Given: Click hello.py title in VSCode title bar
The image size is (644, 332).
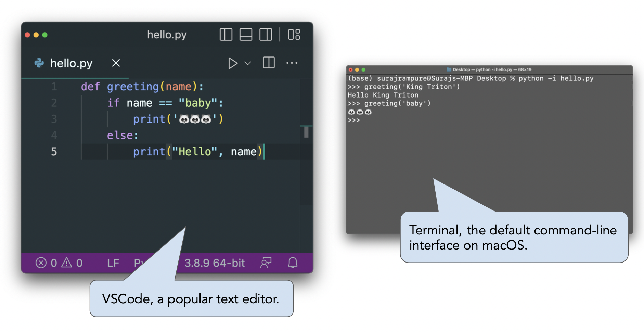Looking at the screenshot, I should (x=167, y=35).
